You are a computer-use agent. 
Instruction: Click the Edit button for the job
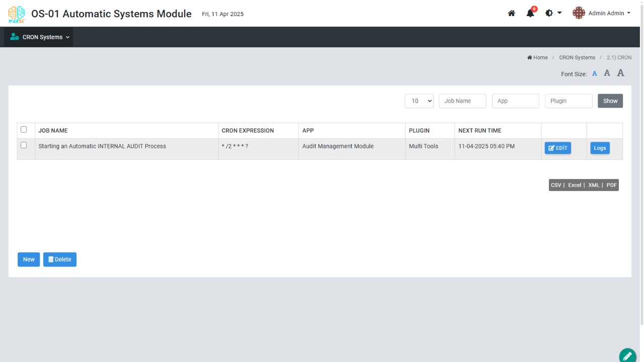557,148
